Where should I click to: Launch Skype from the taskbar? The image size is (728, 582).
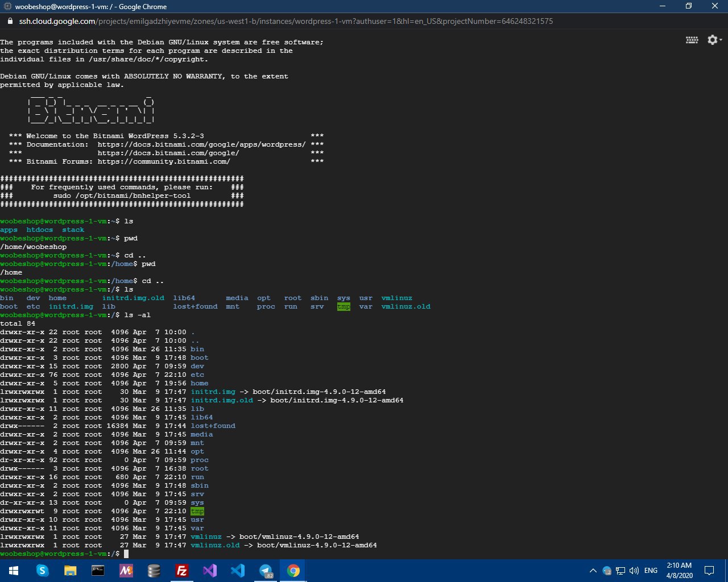click(x=42, y=571)
